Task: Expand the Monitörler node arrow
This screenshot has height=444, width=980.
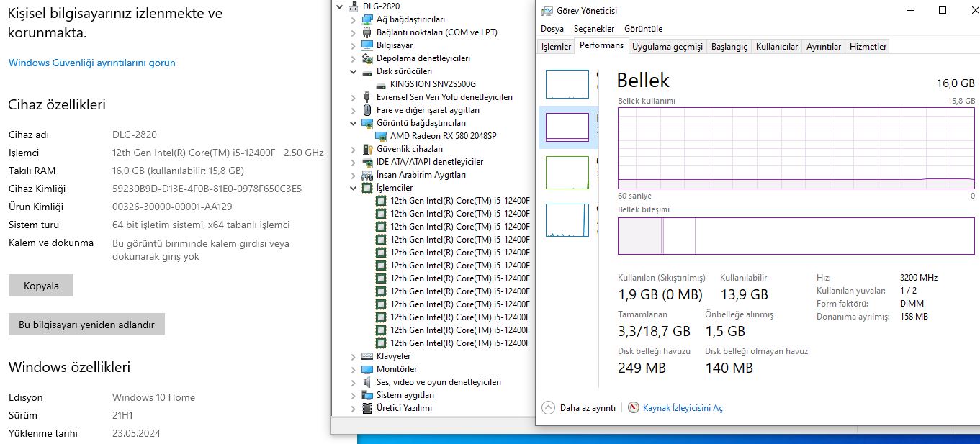Action: (353, 369)
